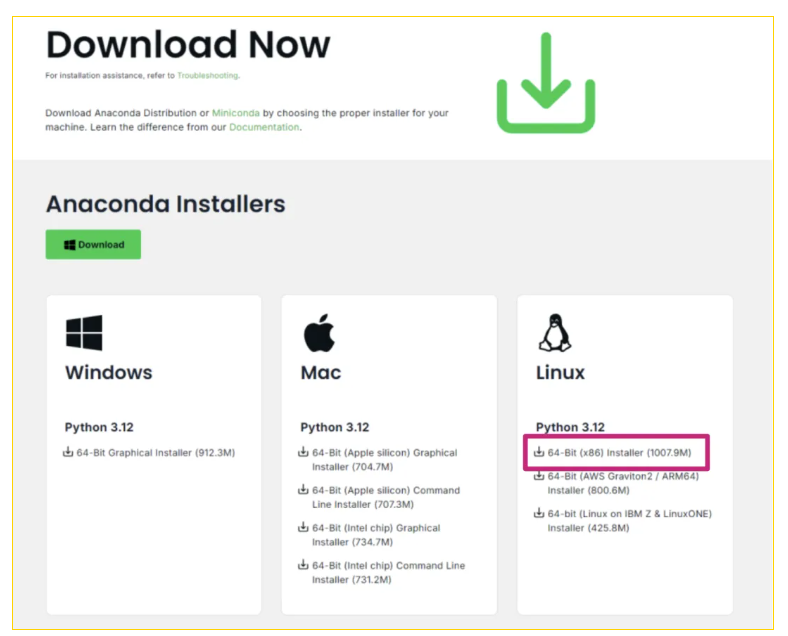Click the Windows logo icon

(x=84, y=333)
